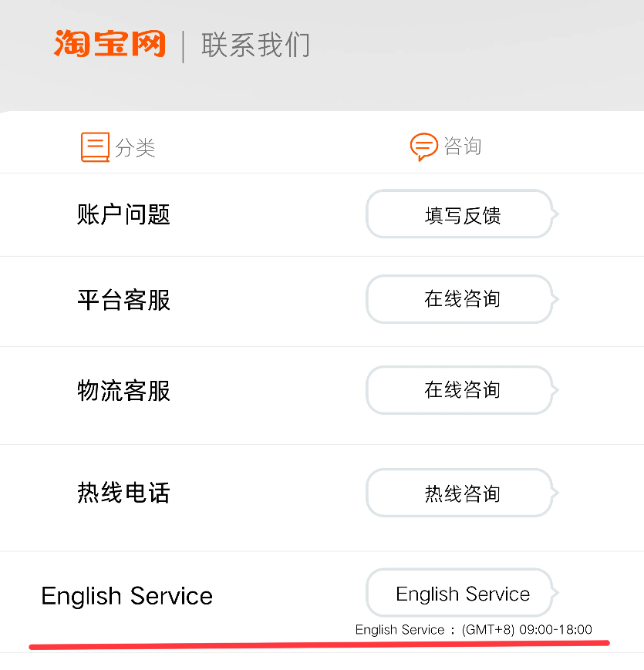Click the 咨询 speech bubble icon
Viewport: 644px width, 670px height.
coord(424,146)
